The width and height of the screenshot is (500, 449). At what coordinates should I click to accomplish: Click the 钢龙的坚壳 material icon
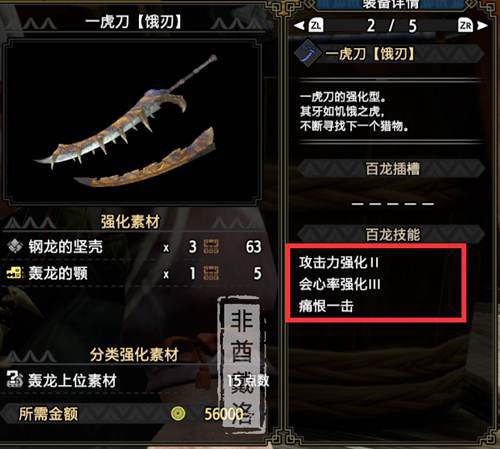point(15,247)
